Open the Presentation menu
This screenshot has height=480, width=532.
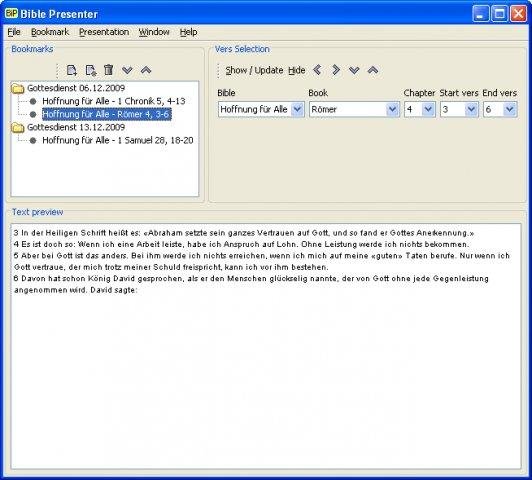(x=104, y=32)
